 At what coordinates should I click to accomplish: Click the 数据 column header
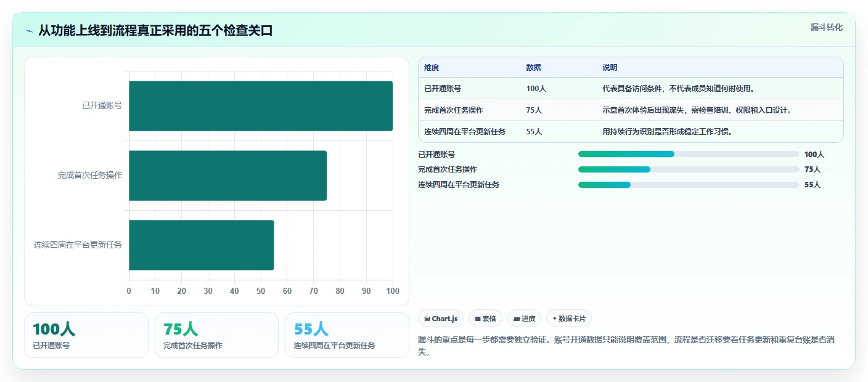533,68
